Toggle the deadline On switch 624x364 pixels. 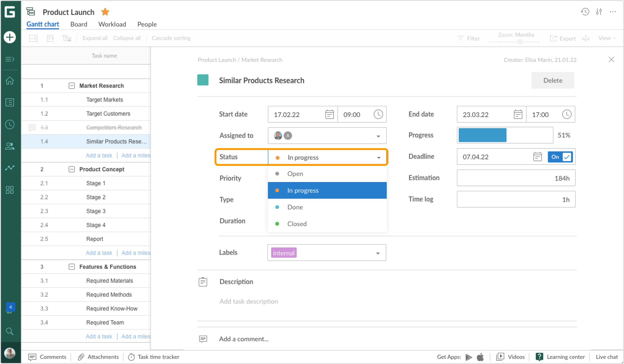(x=560, y=157)
